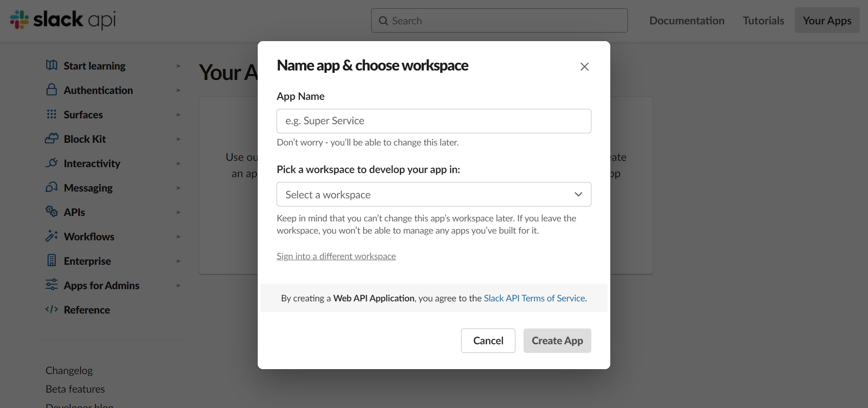868x408 pixels.
Task: Click the Enterprise building icon
Action: tap(52, 260)
